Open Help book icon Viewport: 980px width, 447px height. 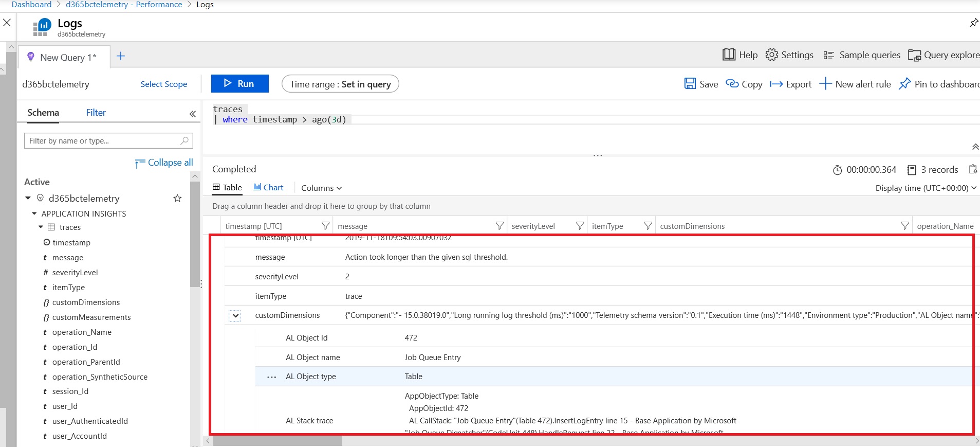(x=740, y=55)
